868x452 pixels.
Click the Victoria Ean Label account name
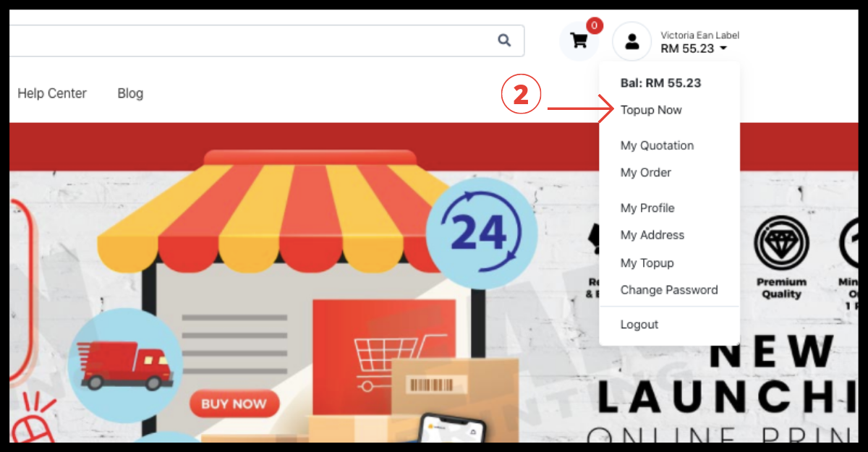pyautogui.click(x=699, y=35)
